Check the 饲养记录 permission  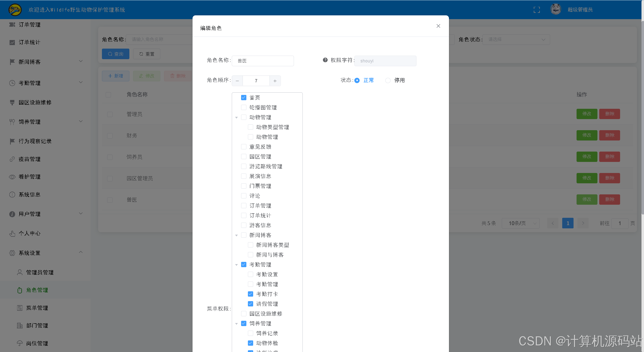pos(250,333)
